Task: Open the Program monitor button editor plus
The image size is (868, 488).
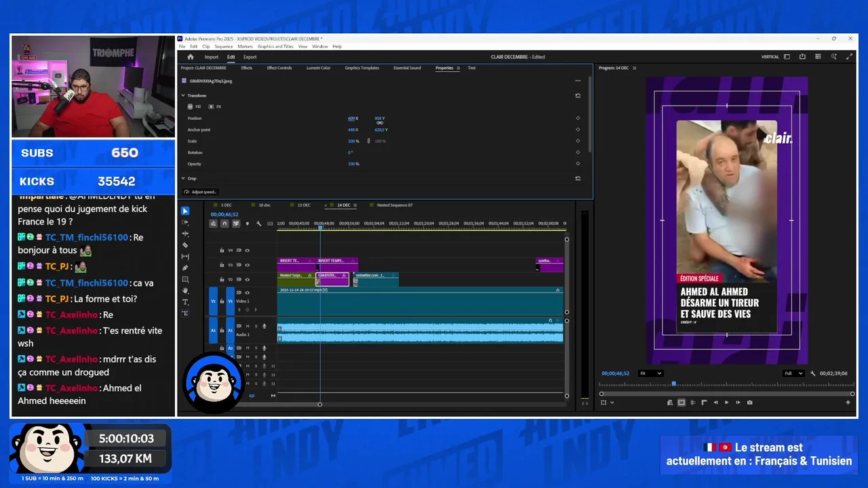Action: pyautogui.click(x=848, y=403)
